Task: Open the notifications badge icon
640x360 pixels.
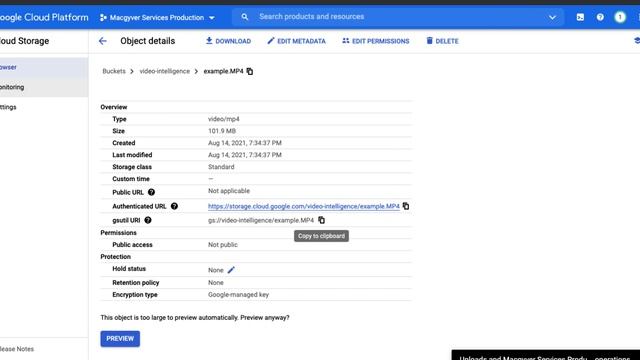Action: point(620,17)
